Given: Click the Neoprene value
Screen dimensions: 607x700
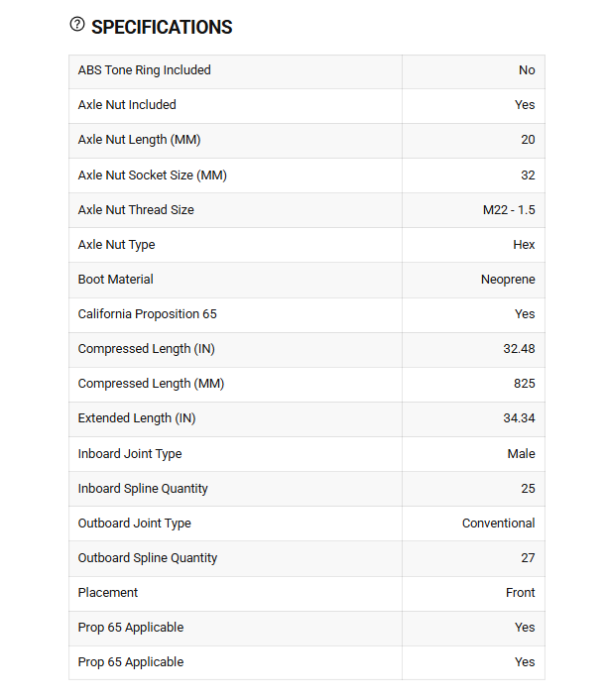Looking at the screenshot, I should [x=508, y=280].
